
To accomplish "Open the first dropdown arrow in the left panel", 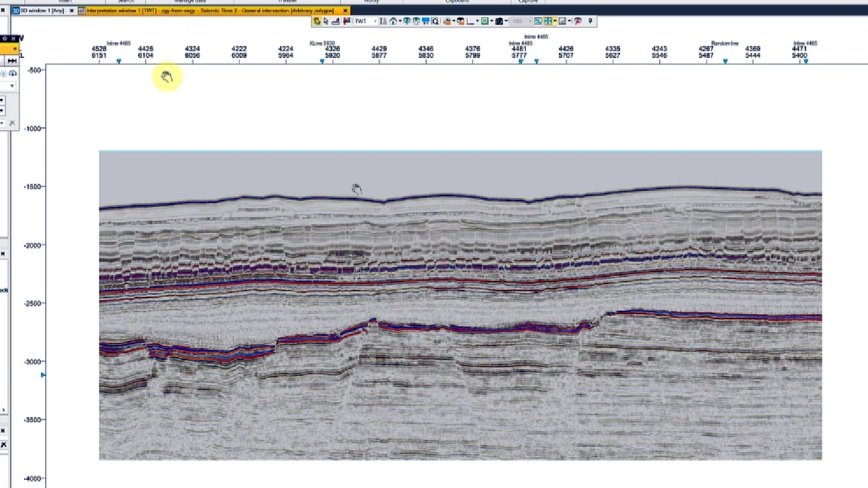I will tap(12, 86).
